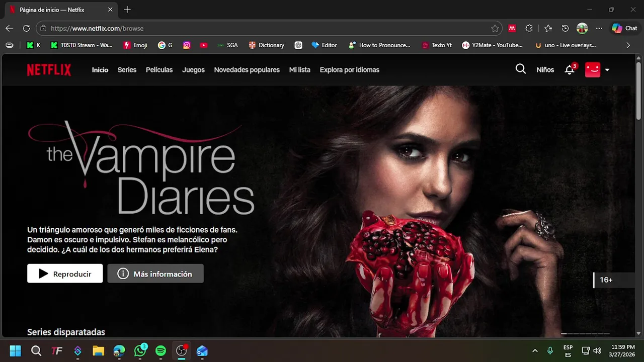Open the How to Pronounce bookmark
The width and height of the screenshot is (644, 362).
coord(379,45)
